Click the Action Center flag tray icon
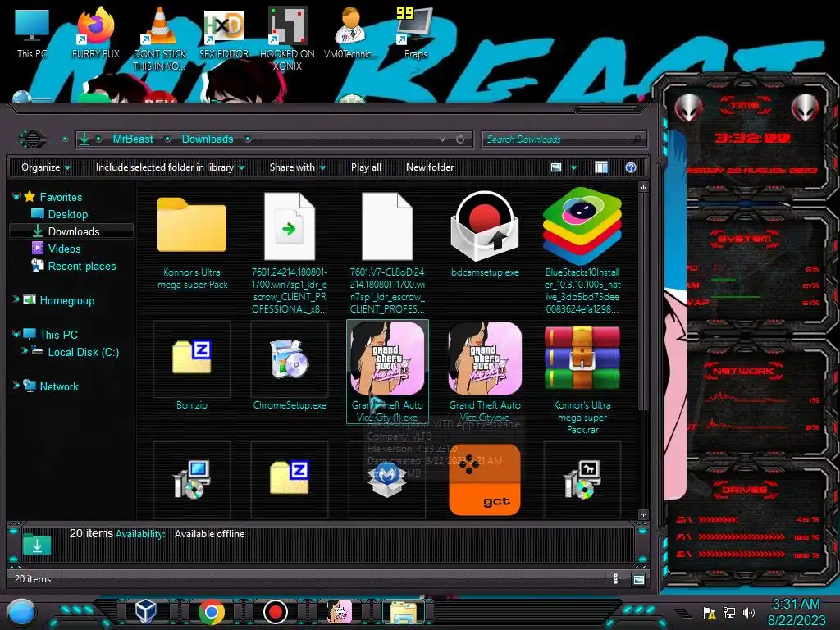Screen dimensions: 840x630 pyautogui.click(x=710, y=612)
